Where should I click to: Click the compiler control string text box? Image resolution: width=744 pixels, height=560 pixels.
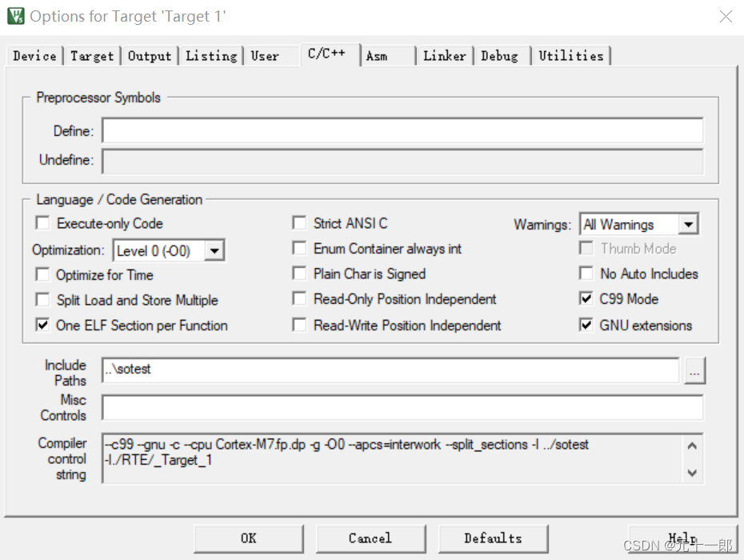(x=394, y=458)
